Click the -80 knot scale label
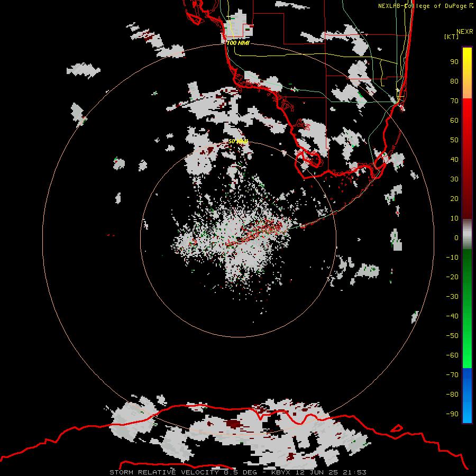 (x=452, y=395)
